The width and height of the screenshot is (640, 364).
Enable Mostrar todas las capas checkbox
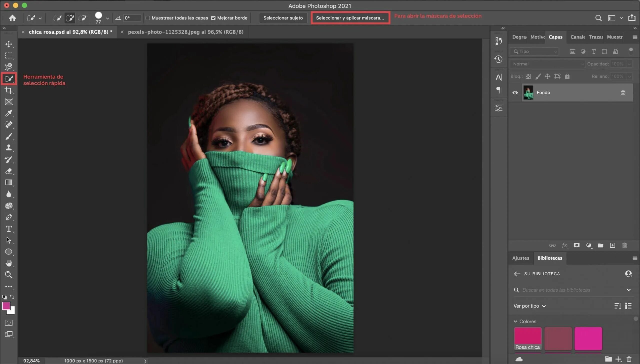[x=148, y=18]
